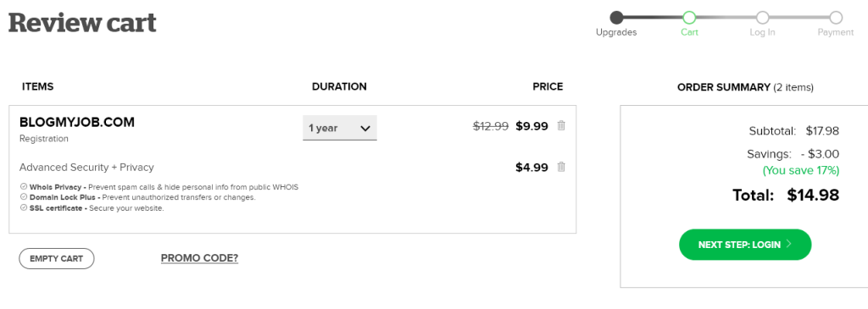Click the duration dropdown chevron arrow
The height and width of the screenshot is (309, 868).
tap(364, 128)
